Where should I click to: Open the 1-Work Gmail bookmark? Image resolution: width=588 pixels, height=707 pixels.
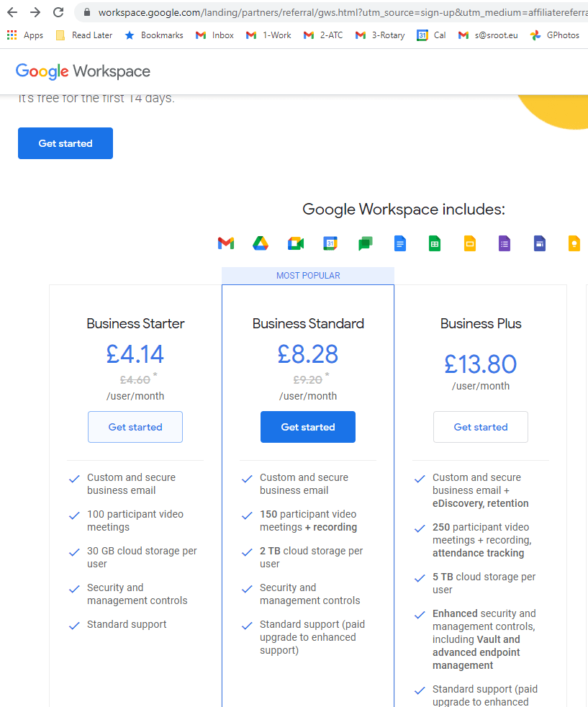click(268, 35)
